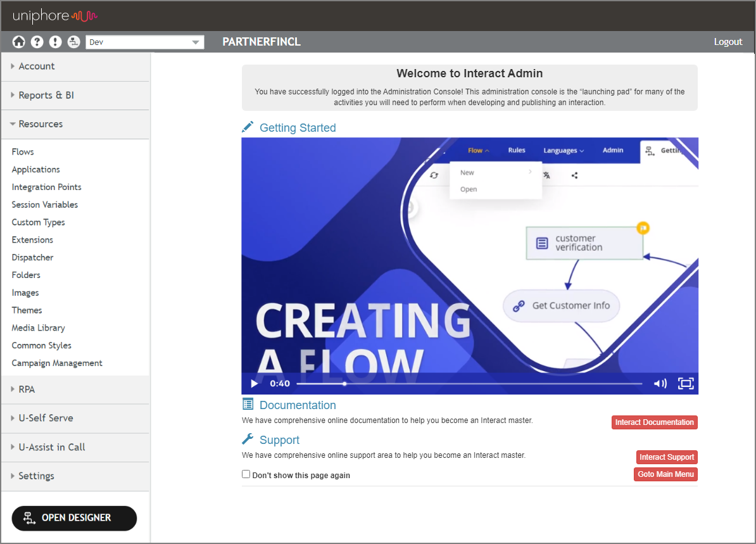
Task: Check Don't show this page again
Action: (x=246, y=474)
